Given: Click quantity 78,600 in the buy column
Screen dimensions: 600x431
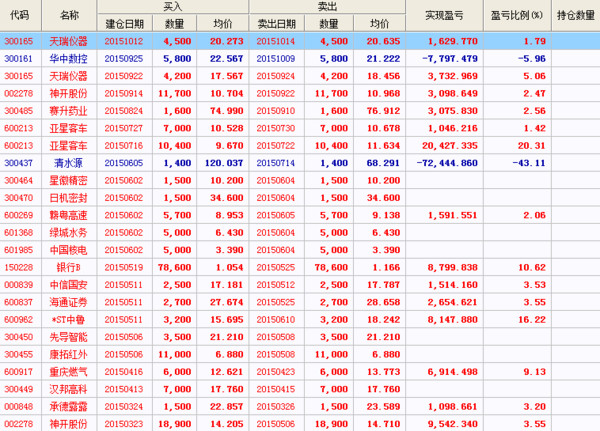Looking at the screenshot, I should 174,267.
